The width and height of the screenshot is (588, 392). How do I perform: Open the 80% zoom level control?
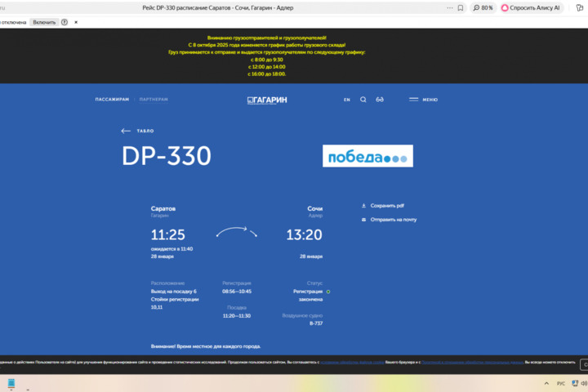[x=483, y=7]
